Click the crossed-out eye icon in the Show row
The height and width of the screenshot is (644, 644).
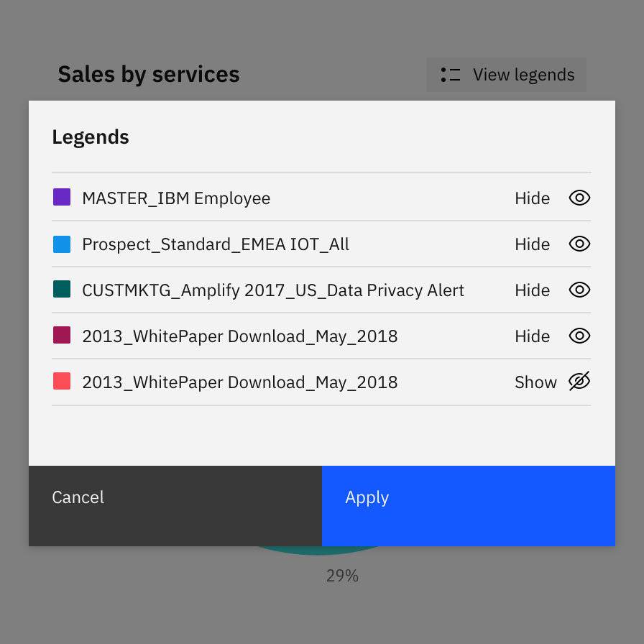tap(579, 382)
